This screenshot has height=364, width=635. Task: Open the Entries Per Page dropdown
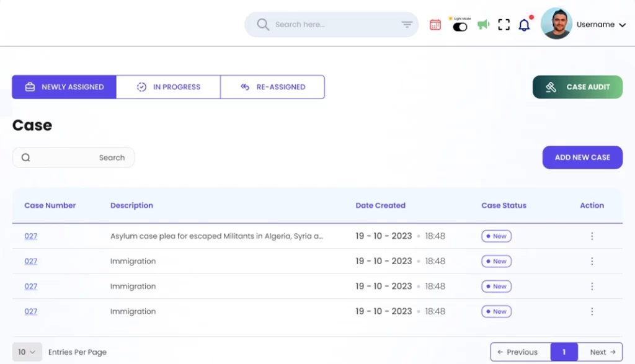coord(27,352)
